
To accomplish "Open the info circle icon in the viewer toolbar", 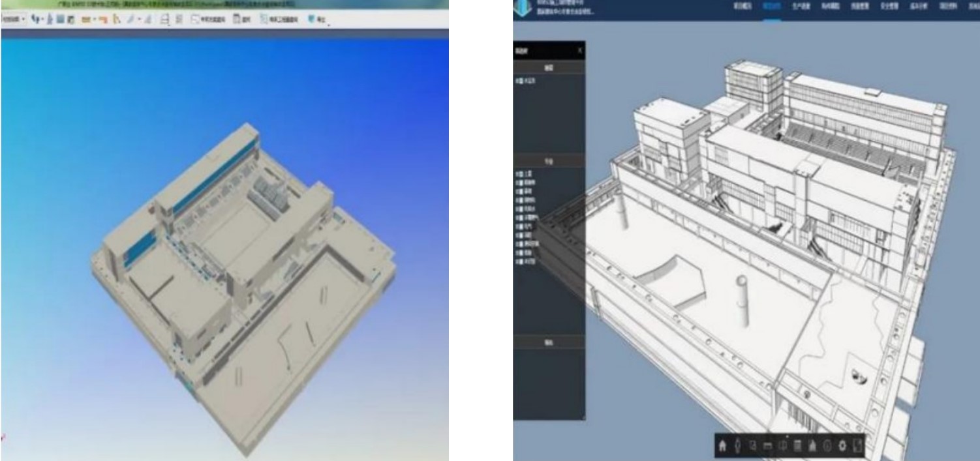I will click(827, 445).
